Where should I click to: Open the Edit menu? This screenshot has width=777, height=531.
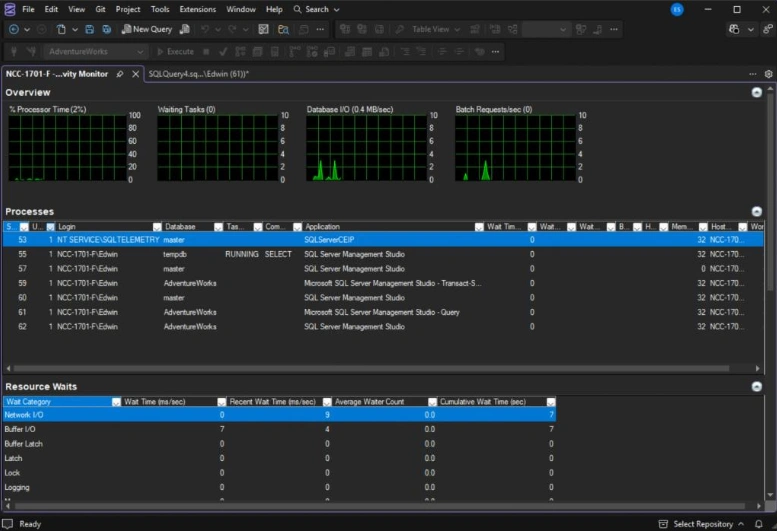click(51, 9)
